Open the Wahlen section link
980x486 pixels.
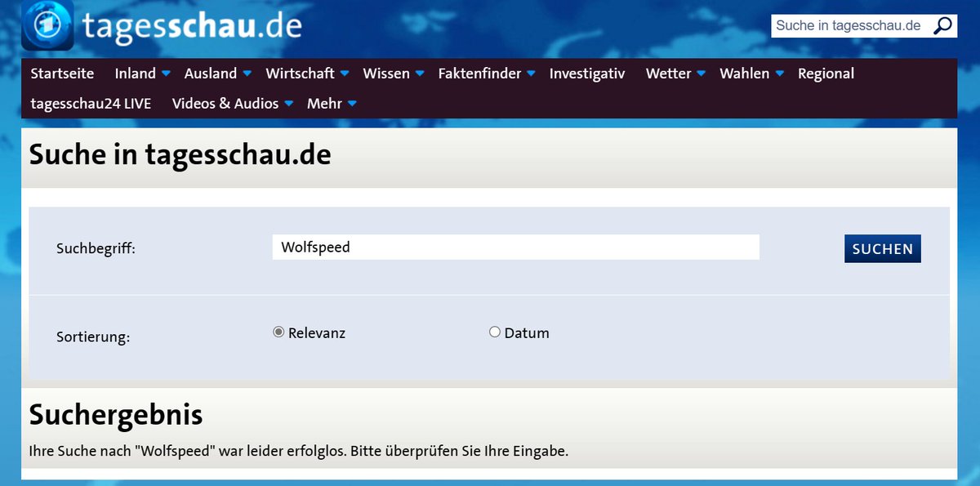point(745,74)
